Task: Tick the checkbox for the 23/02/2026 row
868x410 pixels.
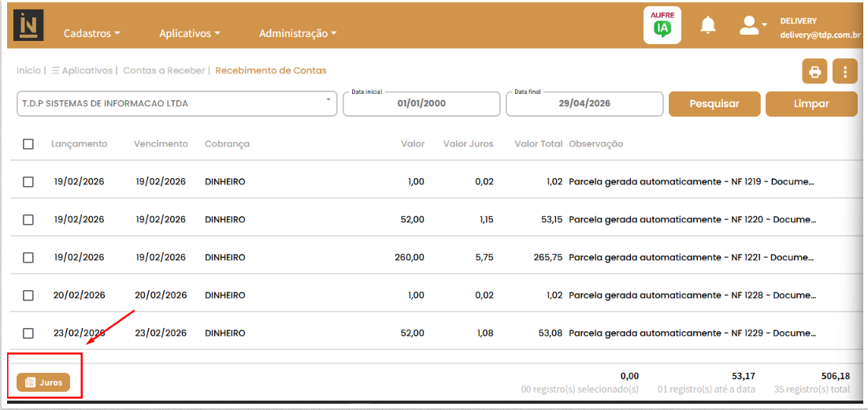Action: point(28,334)
